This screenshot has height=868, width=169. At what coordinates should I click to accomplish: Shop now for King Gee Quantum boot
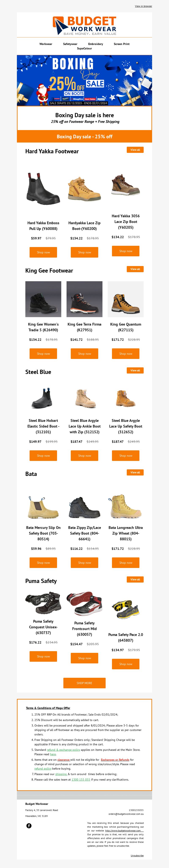point(125,354)
